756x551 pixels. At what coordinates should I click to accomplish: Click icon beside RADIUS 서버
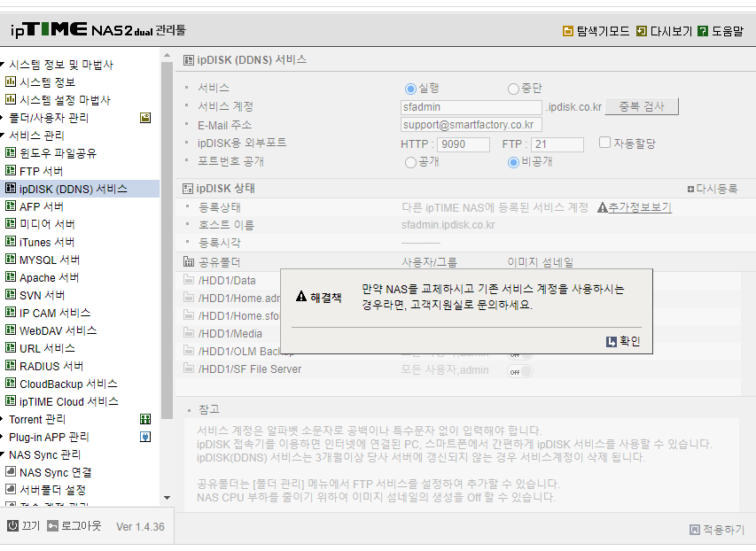[10, 366]
